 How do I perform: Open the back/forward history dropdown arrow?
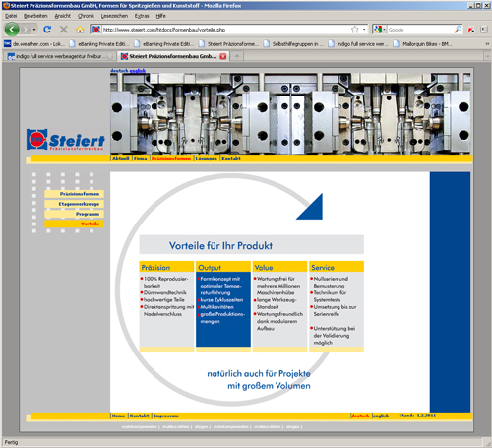(x=34, y=30)
